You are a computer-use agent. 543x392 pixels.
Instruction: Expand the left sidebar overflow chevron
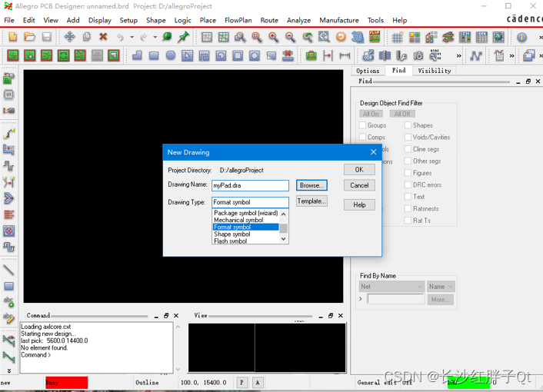(8, 370)
